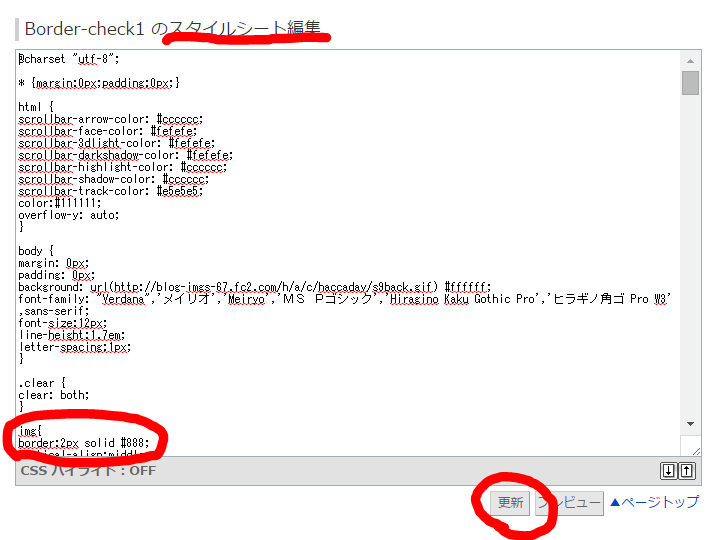Grab the textarea resize handle
The width and height of the screenshot is (725, 540).
(696, 451)
